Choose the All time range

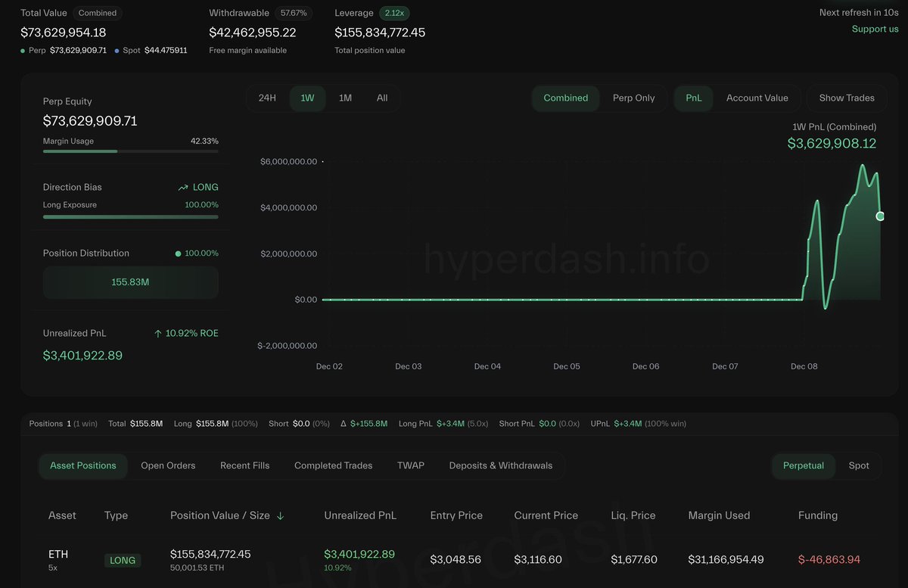(382, 98)
